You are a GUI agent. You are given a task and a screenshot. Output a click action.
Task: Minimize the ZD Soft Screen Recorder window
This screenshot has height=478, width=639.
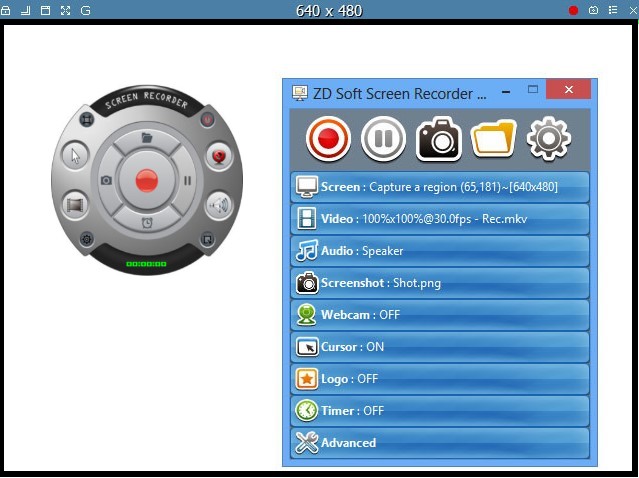506,92
